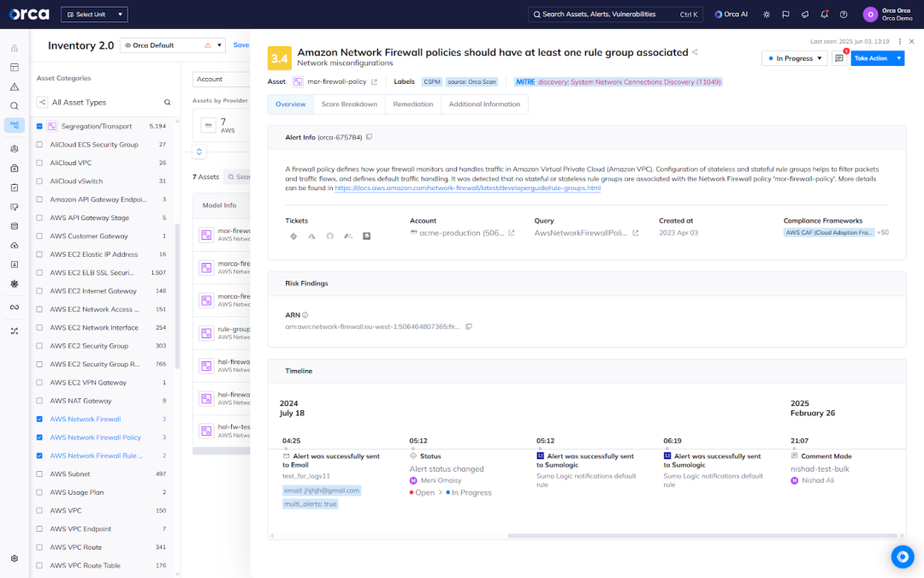
Task: Open the flag icon in top bar
Action: 785,15
